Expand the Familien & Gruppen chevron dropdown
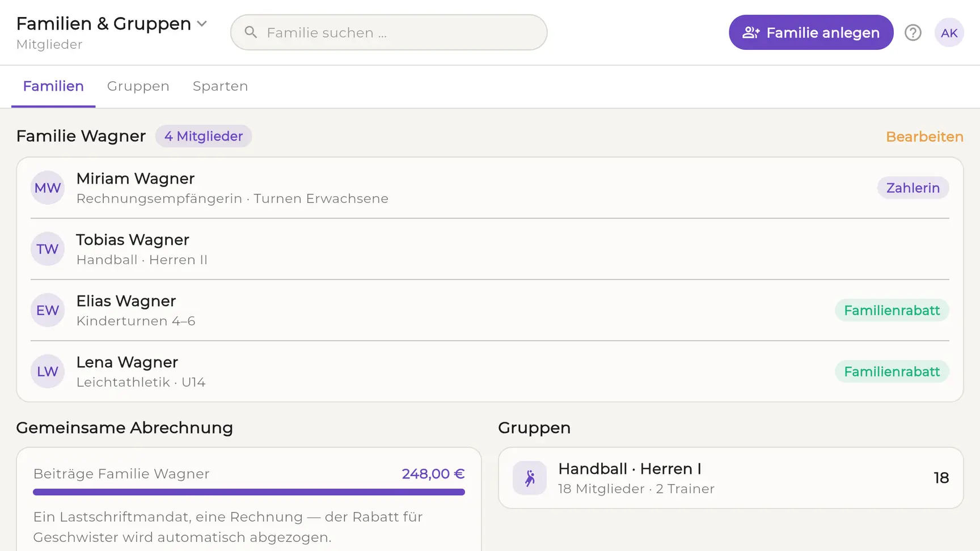This screenshot has width=980, height=551. (x=202, y=24)
